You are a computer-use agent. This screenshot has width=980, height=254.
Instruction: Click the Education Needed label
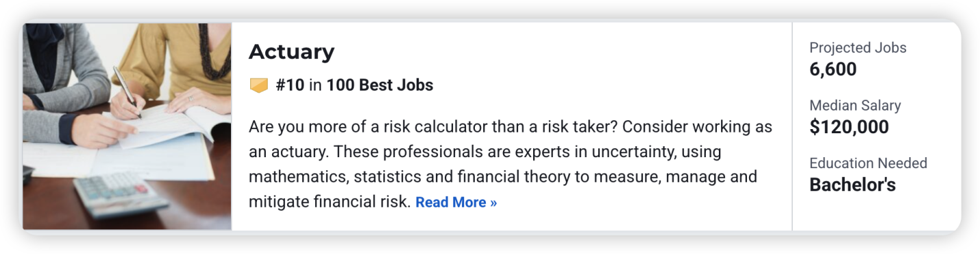(x=868, y=163)
